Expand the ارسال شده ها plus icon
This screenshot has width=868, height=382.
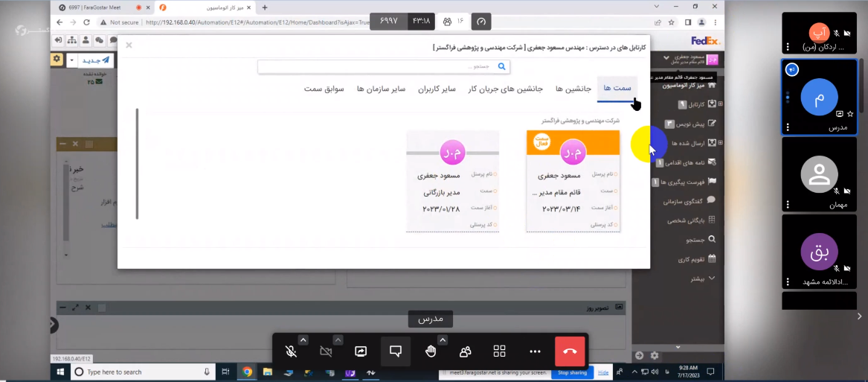tap(720, 143)
